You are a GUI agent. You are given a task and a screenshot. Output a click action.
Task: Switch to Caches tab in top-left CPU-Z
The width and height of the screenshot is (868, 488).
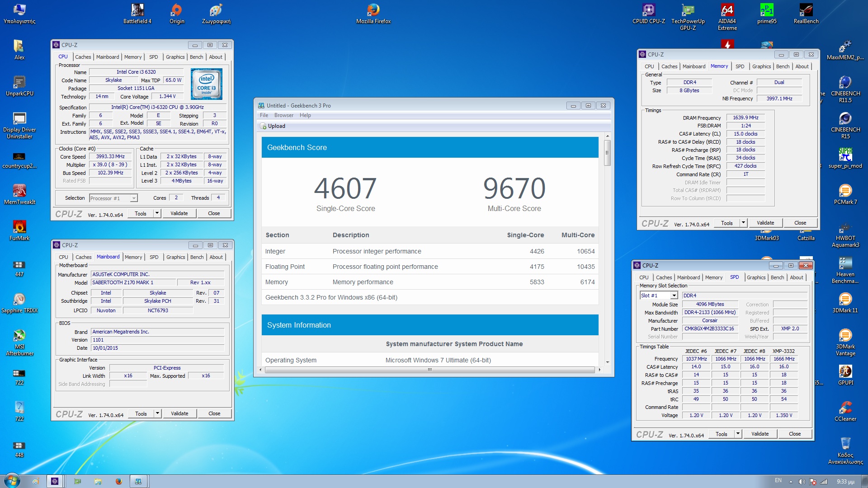[x=83, y=57]
